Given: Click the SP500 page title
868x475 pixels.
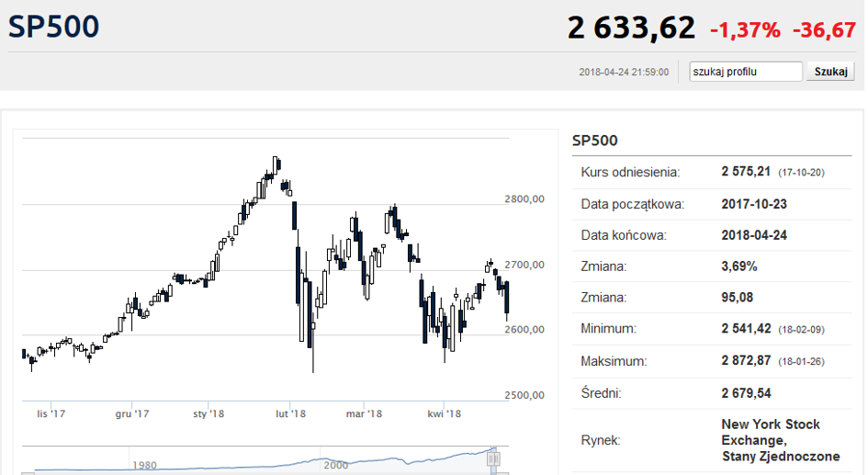Looking at the screenshot, I should coord(53,28).
